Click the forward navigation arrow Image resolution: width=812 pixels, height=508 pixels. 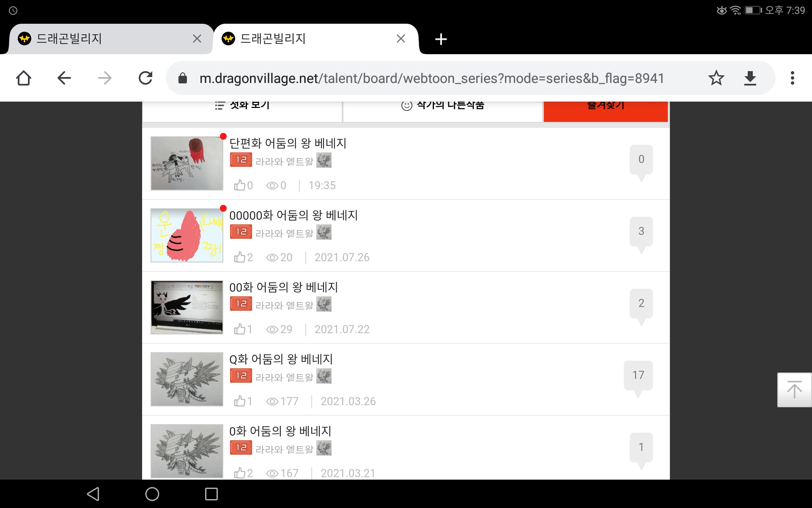click(104, 78)
